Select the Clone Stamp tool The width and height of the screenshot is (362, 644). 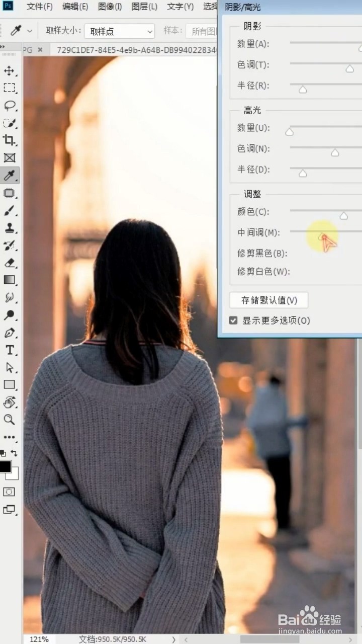coord(9,227)
